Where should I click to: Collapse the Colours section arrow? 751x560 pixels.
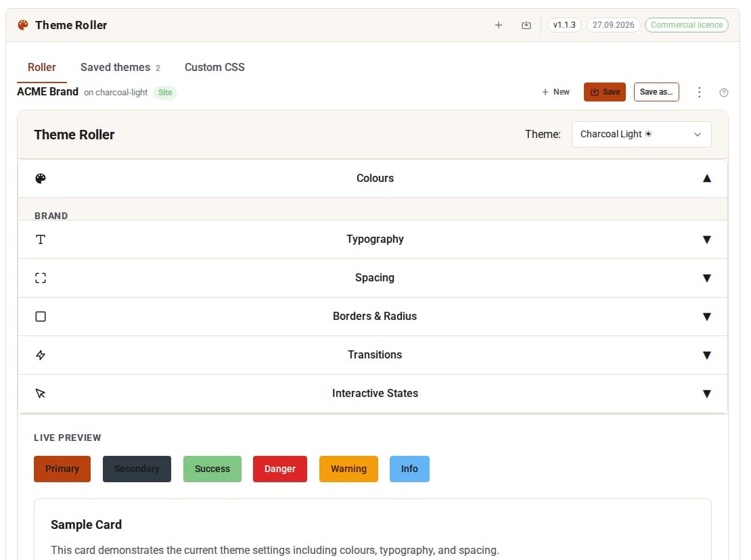pos(706,179)
